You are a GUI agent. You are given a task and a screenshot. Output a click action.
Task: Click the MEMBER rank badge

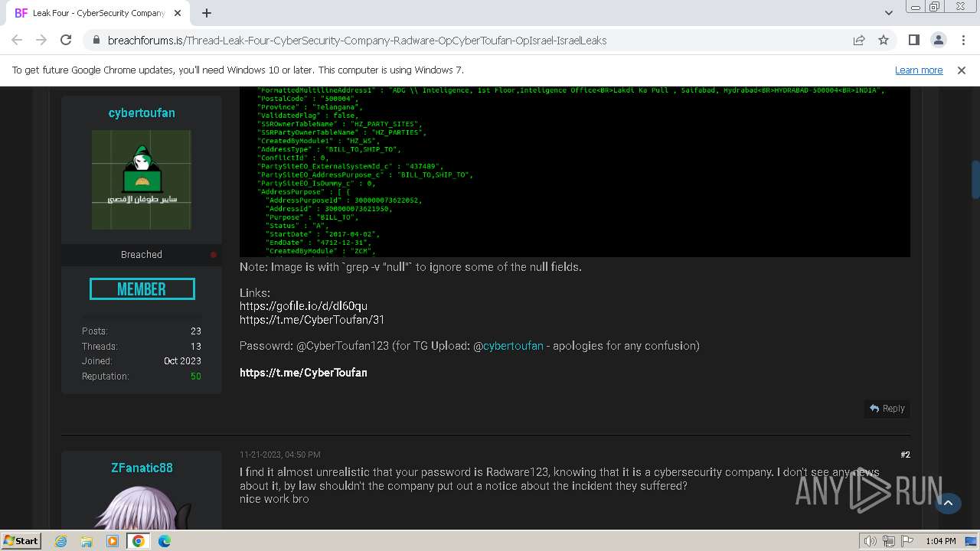tap(142, 289)
